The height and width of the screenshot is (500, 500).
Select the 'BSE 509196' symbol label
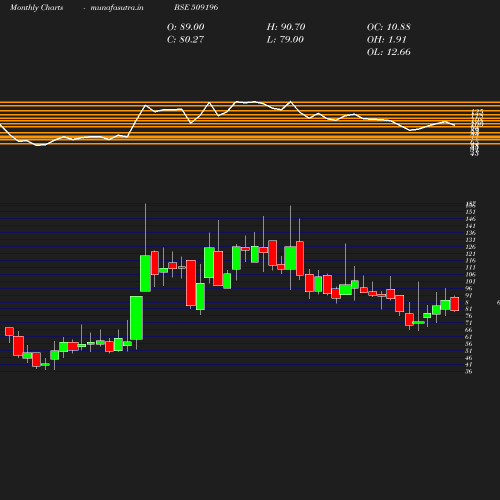(x=196, y=7)
